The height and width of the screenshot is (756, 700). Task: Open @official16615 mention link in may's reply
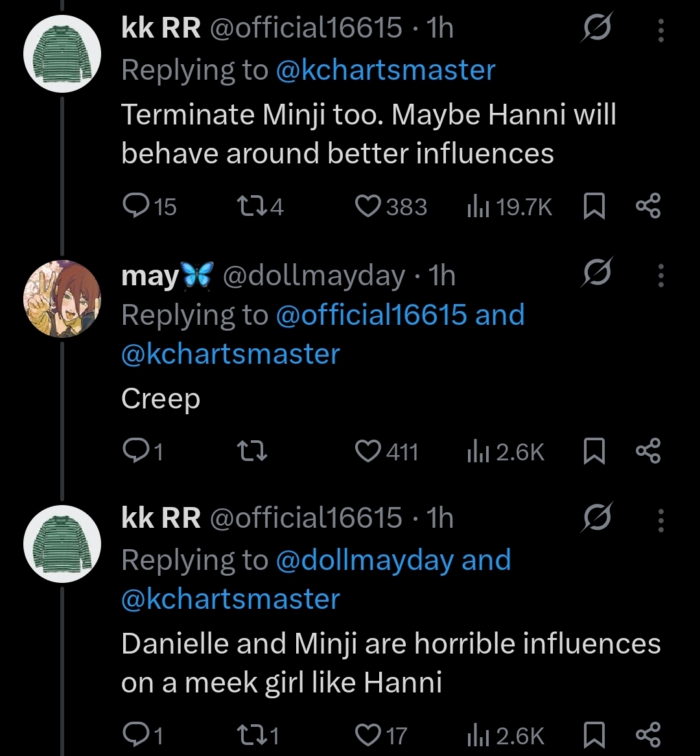(x=371, y=315)
